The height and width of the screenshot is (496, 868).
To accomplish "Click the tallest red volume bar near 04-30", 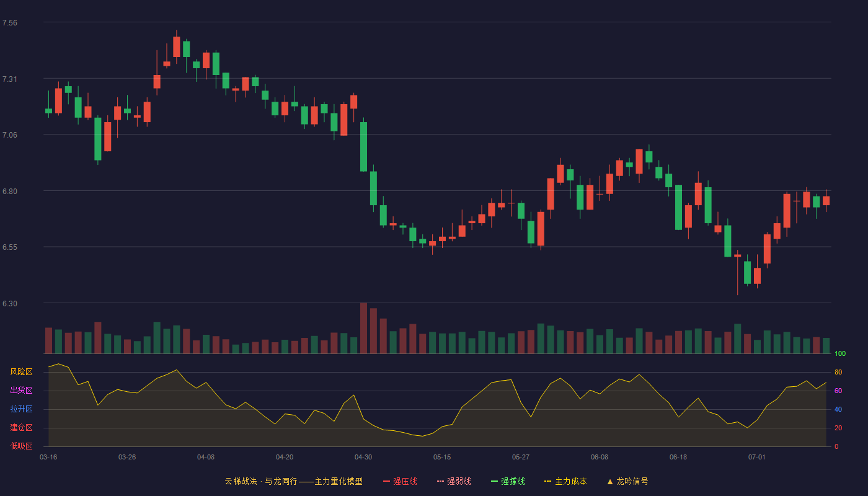I will tap(363, 328).
